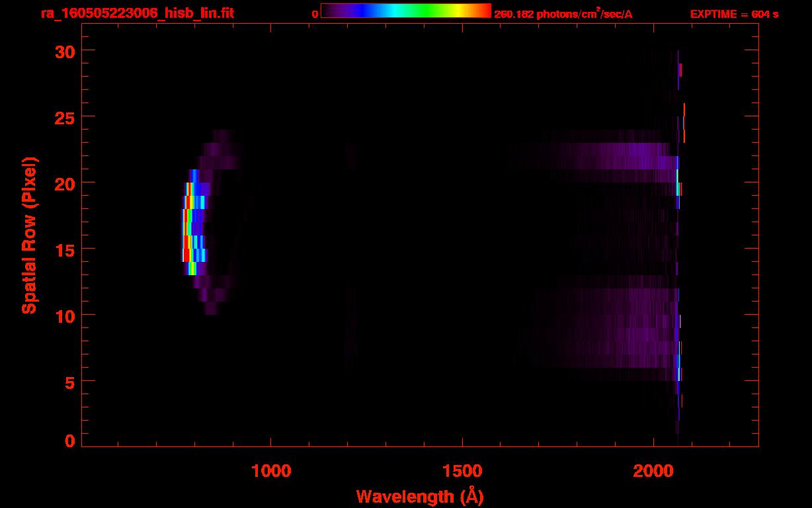Click the x-axis tick label 1000
The height and width of the screenshot is (508, 812).
[x=271, y=471]
